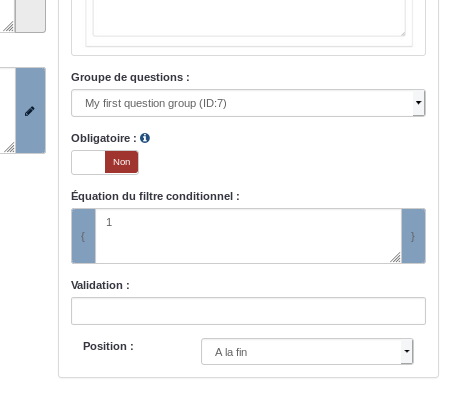The height and width of the screenshot is (395, 450).
Task: Click the Validation label
Action: [100, 285]
